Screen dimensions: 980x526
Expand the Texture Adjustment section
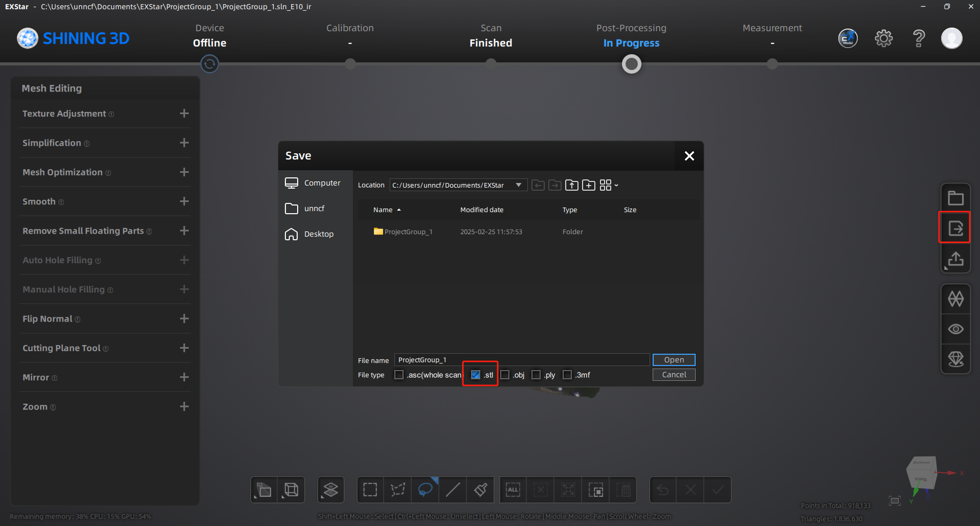coord(184,113)
